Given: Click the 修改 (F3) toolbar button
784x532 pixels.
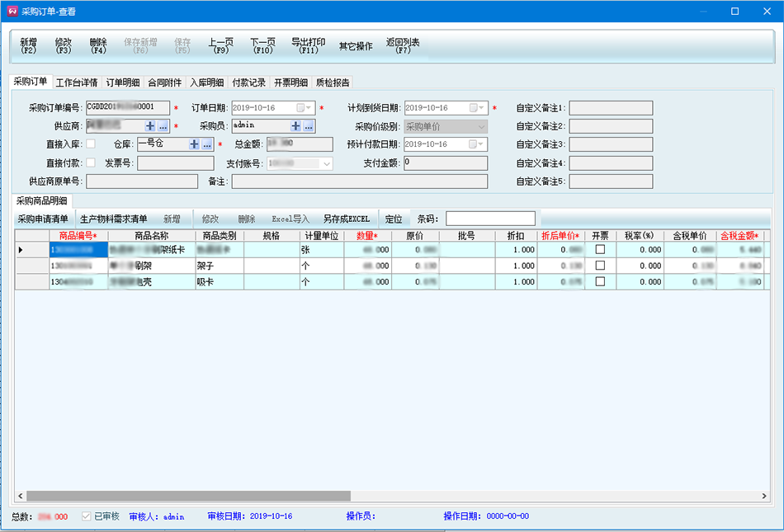Looking at the screenshot, I should [64, 46].
